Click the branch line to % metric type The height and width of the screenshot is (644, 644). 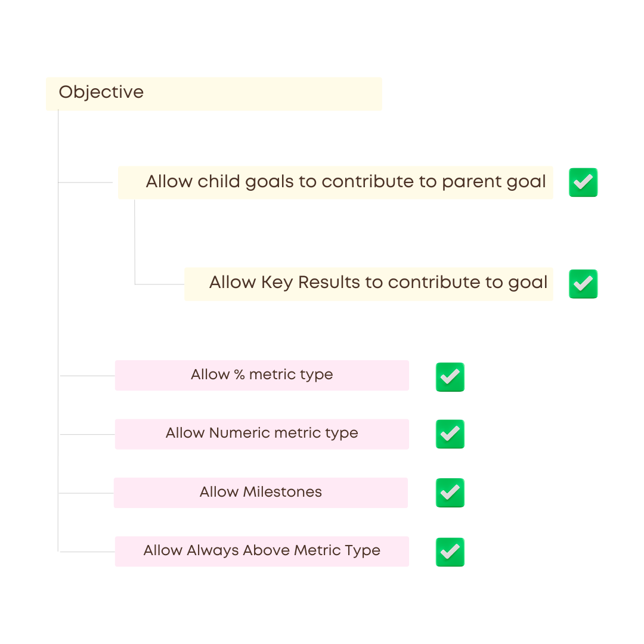click(87, 376)
